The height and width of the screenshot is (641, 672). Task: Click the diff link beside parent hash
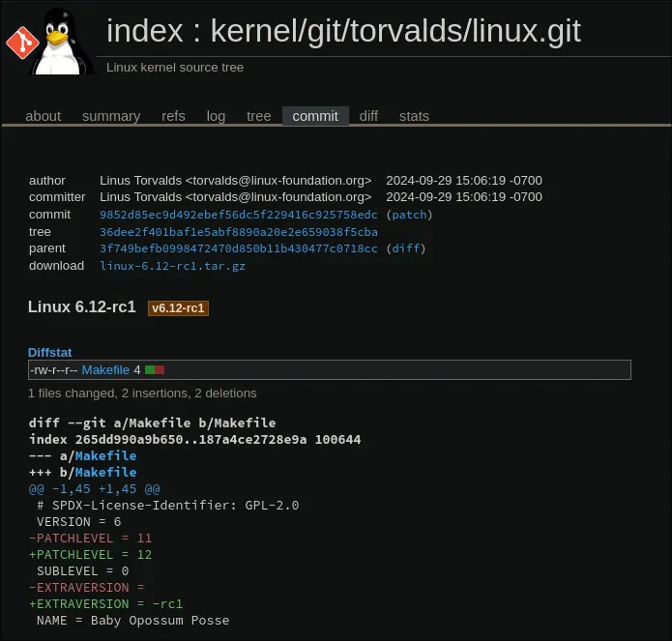click(x=406, y=248)
